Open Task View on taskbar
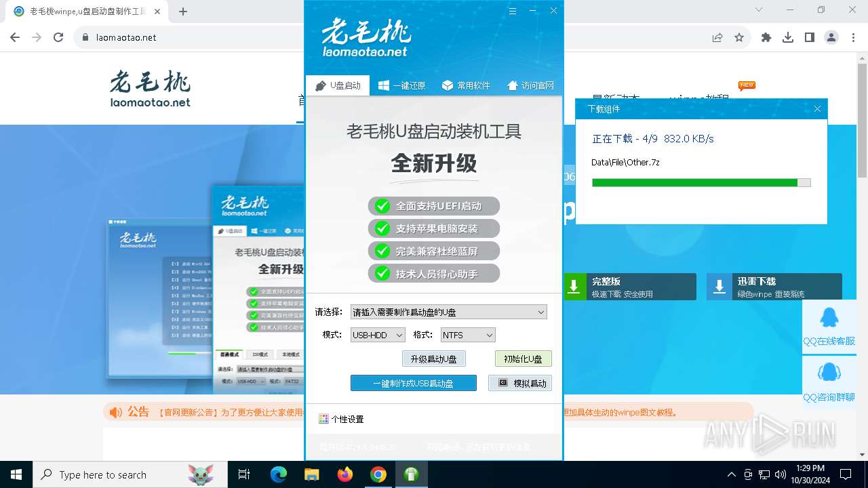The width and height of the screenshot is (868, 488). point(244,474)
